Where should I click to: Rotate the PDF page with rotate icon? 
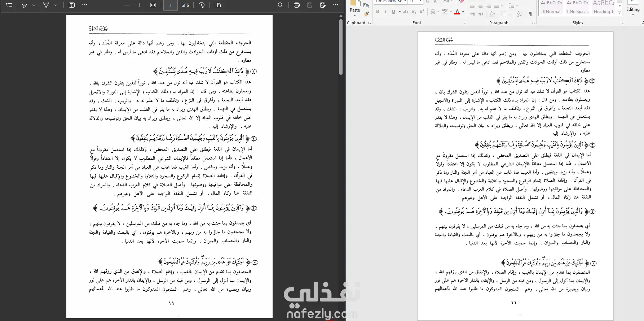click(202, 5)
